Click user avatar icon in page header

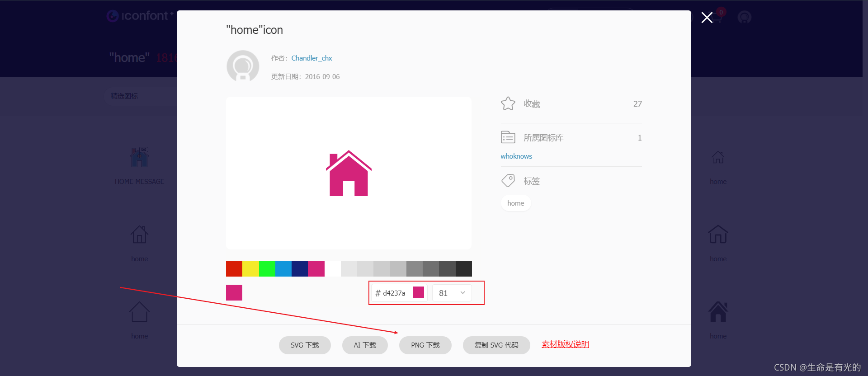click(745, 18)
